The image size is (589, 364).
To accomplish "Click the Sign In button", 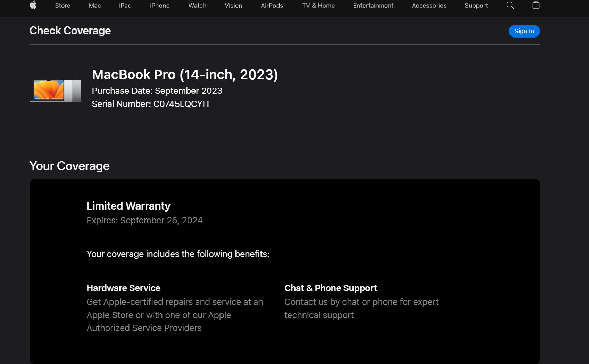I will tap(524, 31).
